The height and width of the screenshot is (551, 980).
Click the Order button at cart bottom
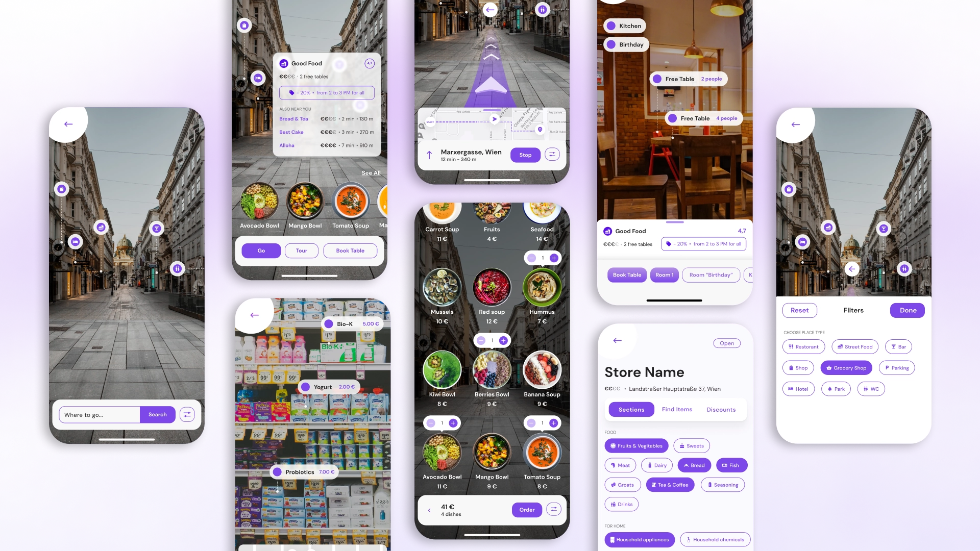click(x=527, y=509)
